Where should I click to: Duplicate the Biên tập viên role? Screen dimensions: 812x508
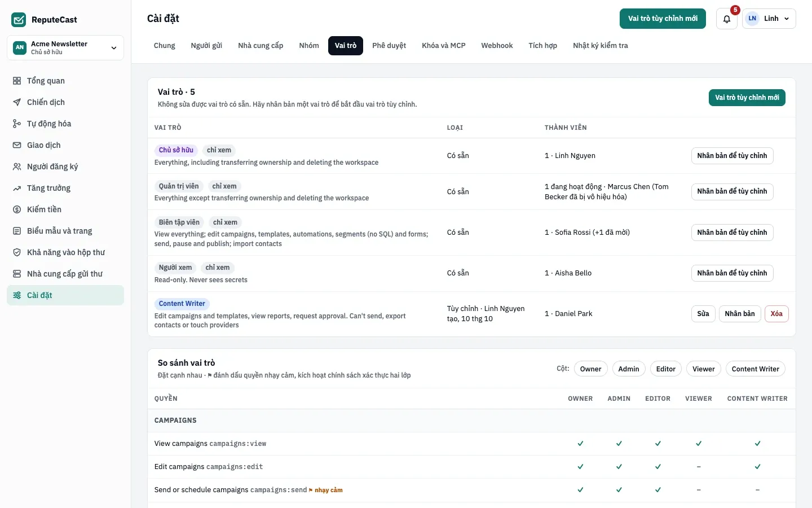coord(732,233)
